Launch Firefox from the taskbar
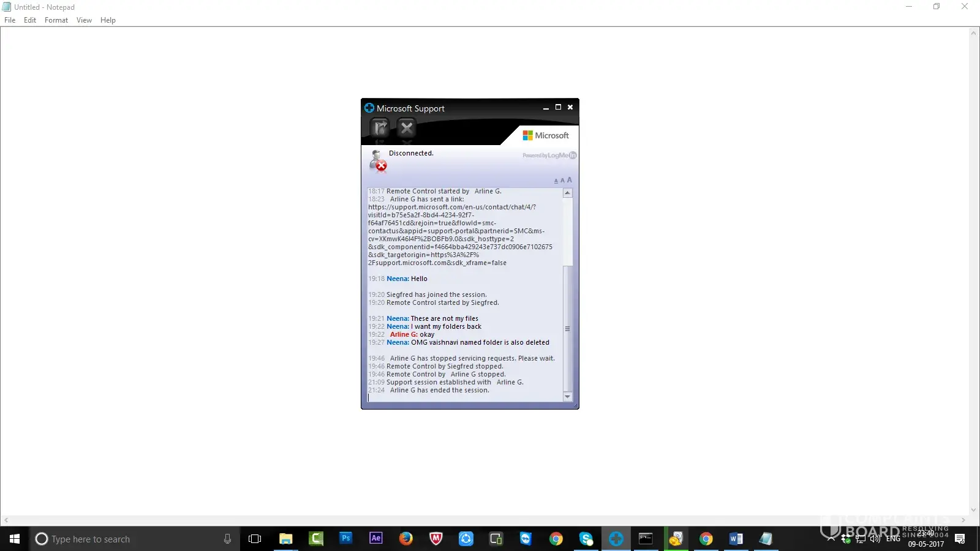This screenshot has height=551, width=980. pos(406,539)
